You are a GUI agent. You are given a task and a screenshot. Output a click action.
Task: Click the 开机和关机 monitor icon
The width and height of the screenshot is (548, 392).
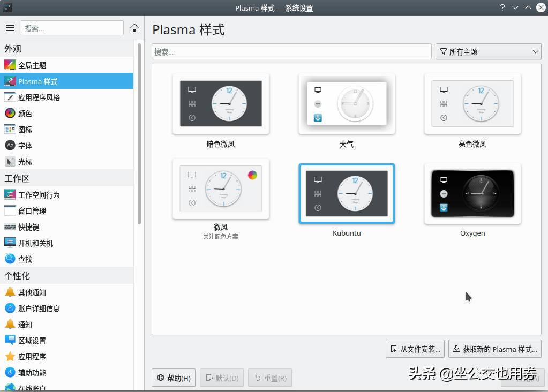10,243
